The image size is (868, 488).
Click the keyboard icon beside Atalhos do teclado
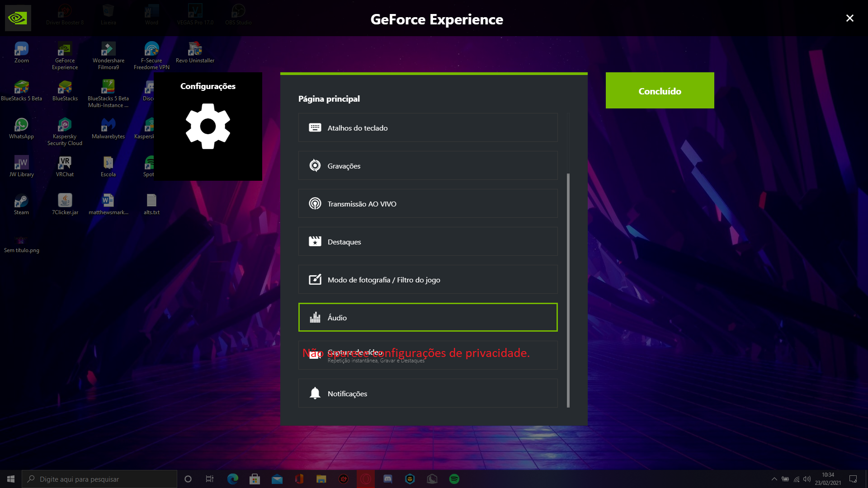[315, 128]
